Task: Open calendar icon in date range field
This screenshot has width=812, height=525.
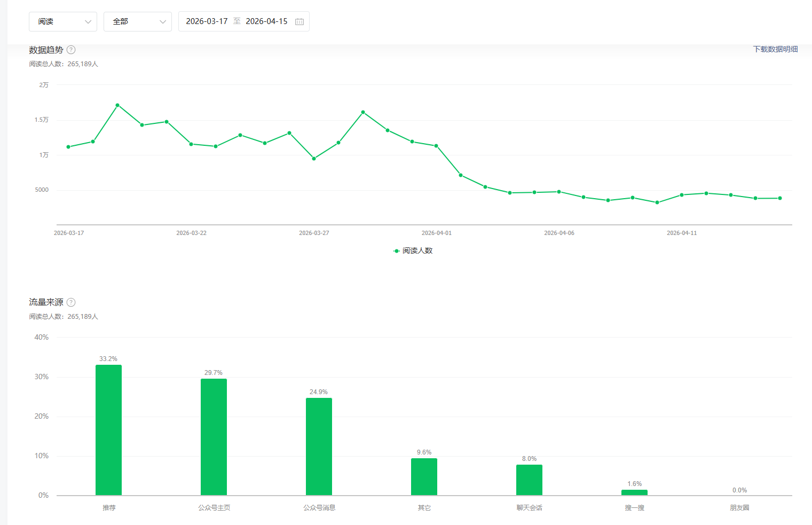Action: (x=299, y=21)
